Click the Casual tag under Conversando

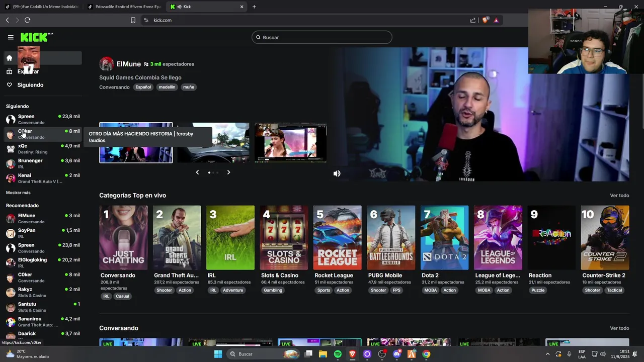pos(122,296)
